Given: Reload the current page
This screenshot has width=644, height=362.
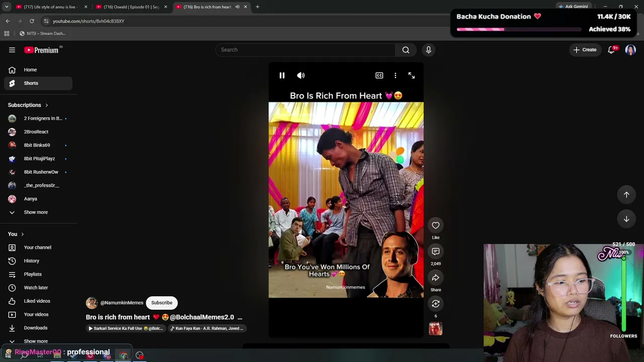Looking at the screenshot, I should point(32,21).
